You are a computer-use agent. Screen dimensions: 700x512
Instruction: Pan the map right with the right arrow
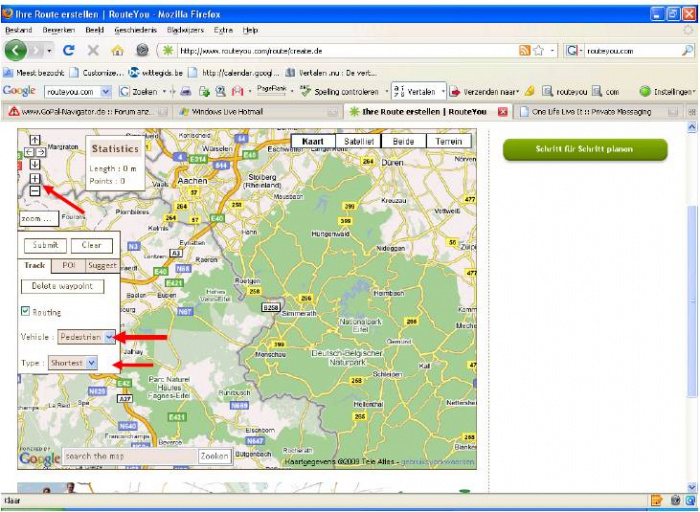pos(40,152)
